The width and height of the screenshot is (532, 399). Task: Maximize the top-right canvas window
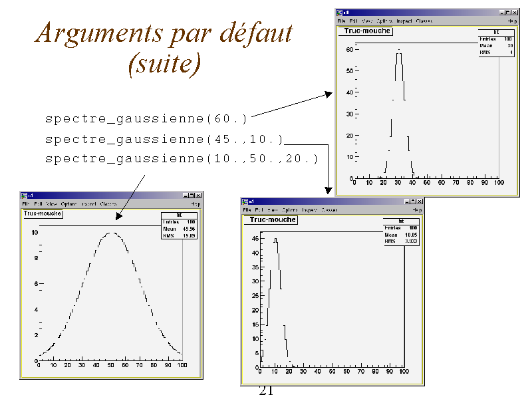click(x=507, y=12)
